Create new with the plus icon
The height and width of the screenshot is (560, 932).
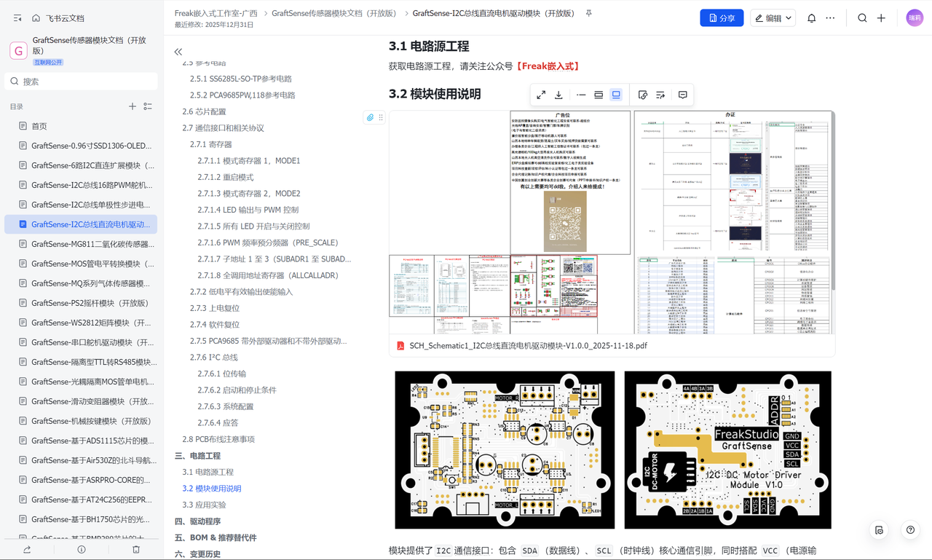tap(881, 18)
